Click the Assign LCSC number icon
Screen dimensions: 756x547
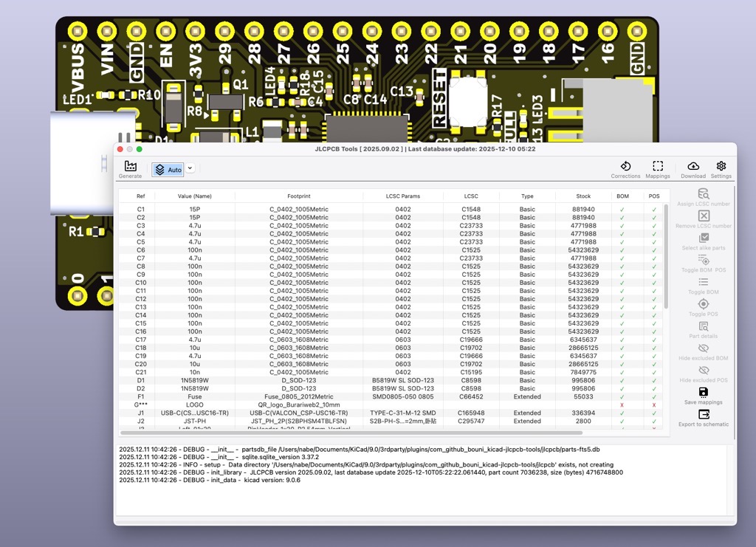(704, 193)
